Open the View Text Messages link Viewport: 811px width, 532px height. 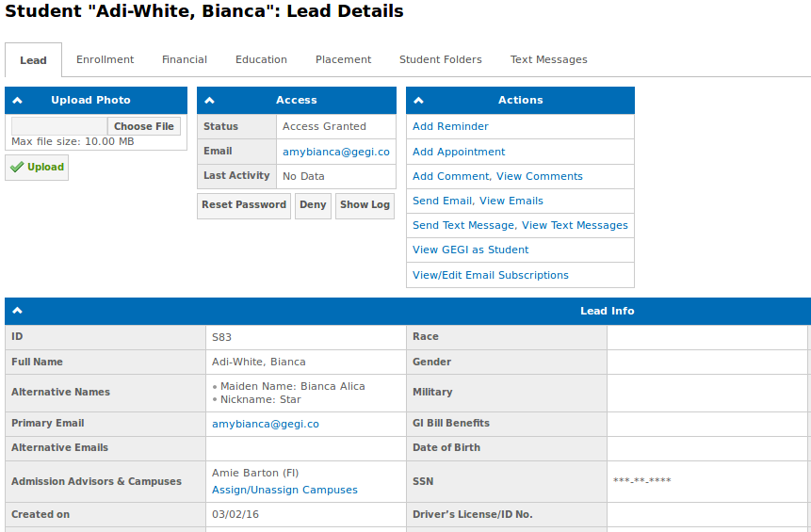(x=575, y=225)
